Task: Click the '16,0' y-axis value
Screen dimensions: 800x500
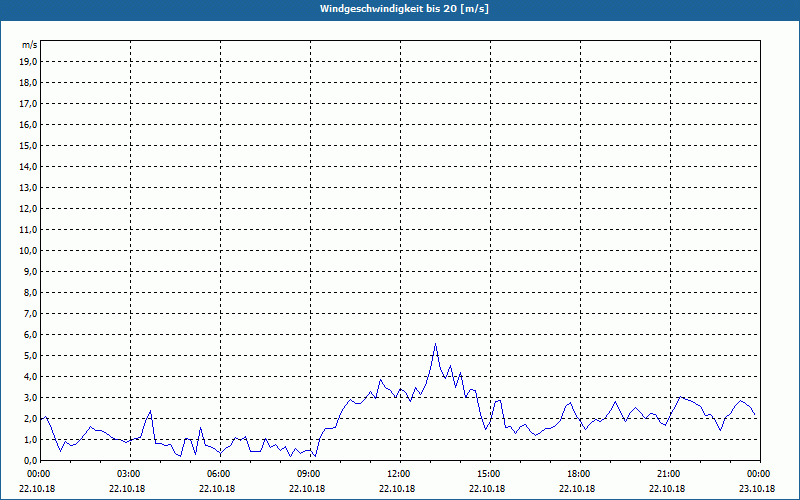Action: [28, 124]
